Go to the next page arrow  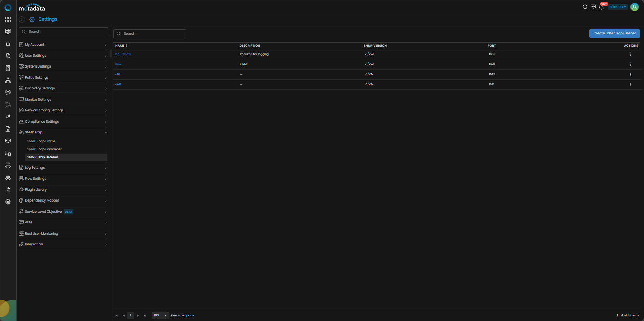coord(138,316)
